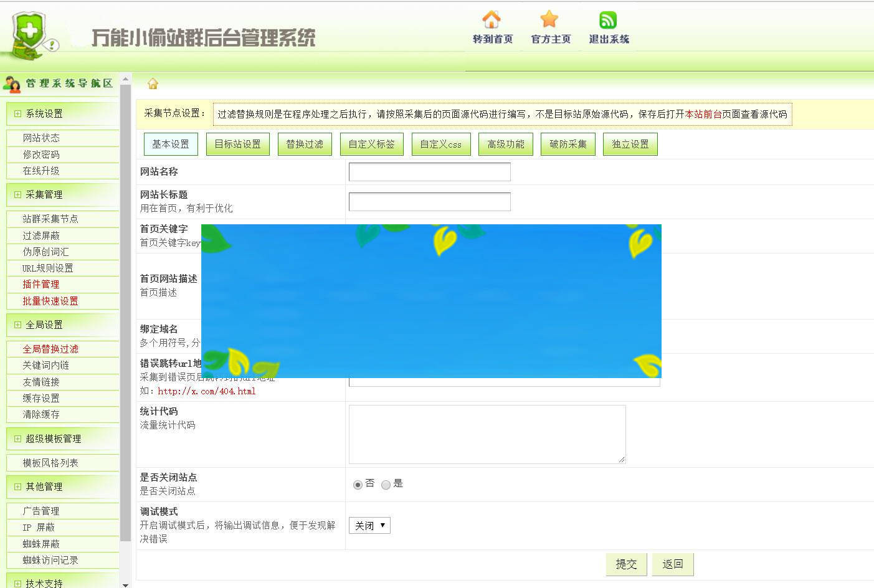Click the 本站前台 link in the notice bar
This screenshot has height=588, width=874.
click(x=703, y=114)
